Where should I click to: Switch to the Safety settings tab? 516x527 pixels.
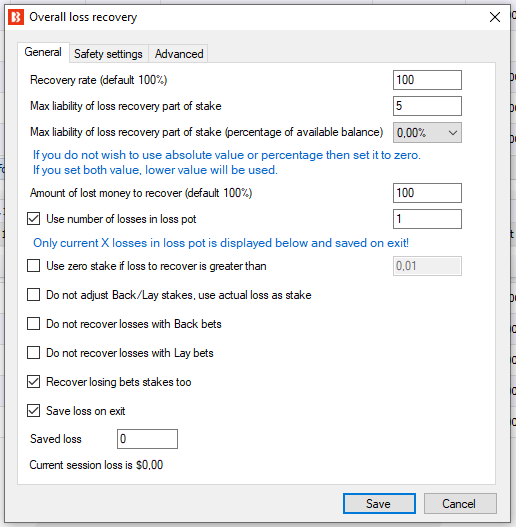[108, 54]
